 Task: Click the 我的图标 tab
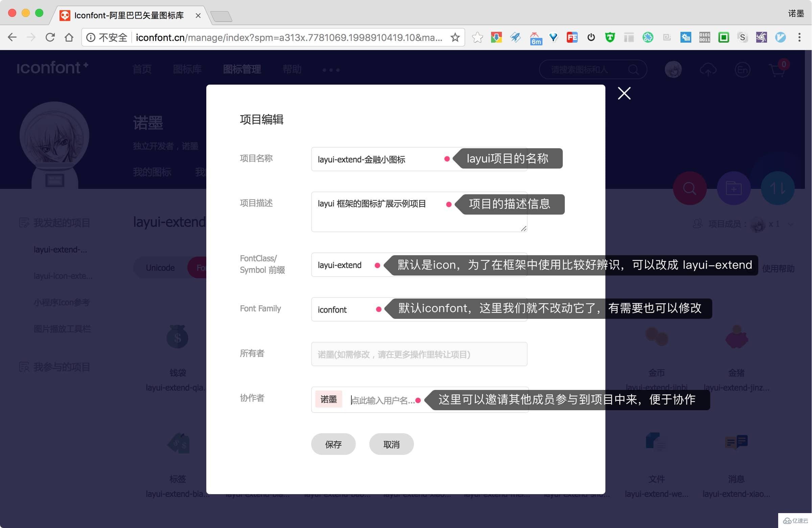pyautogui.click(x=152, y=172)
